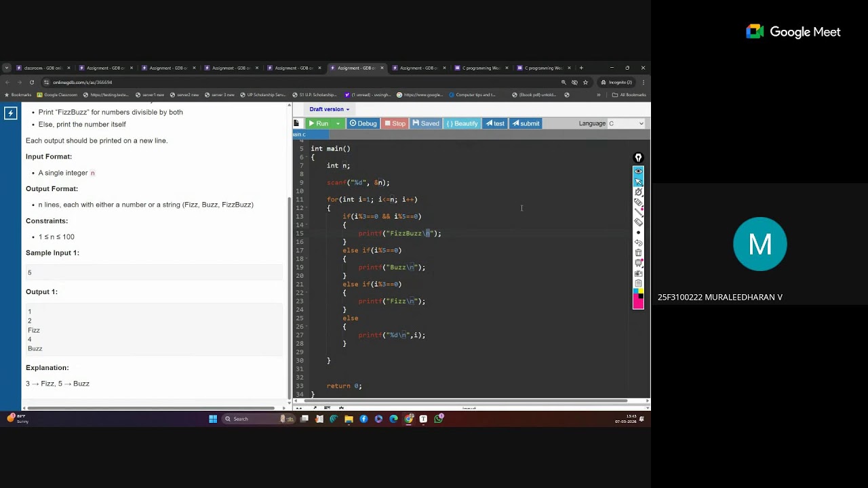Screen dimensions: 868x488
Task: Click the Stop button
Action: tap(395, 123)
